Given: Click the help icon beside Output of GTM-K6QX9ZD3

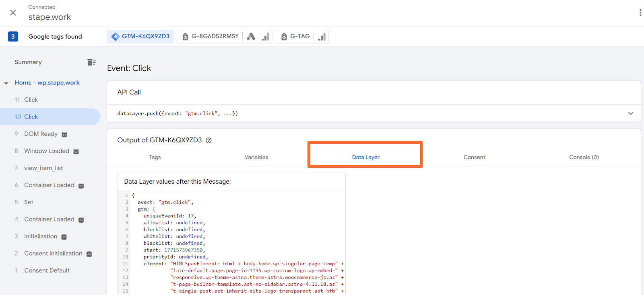Looking at the screenshot, I should pyautogui.click(x=208, y=140).
